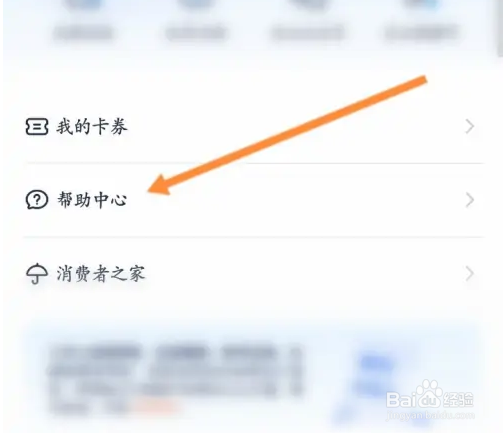Expand 我的卡券 via its right chevron
The height and width of the screenshot is (433, 503).
(x=470, y=127)
